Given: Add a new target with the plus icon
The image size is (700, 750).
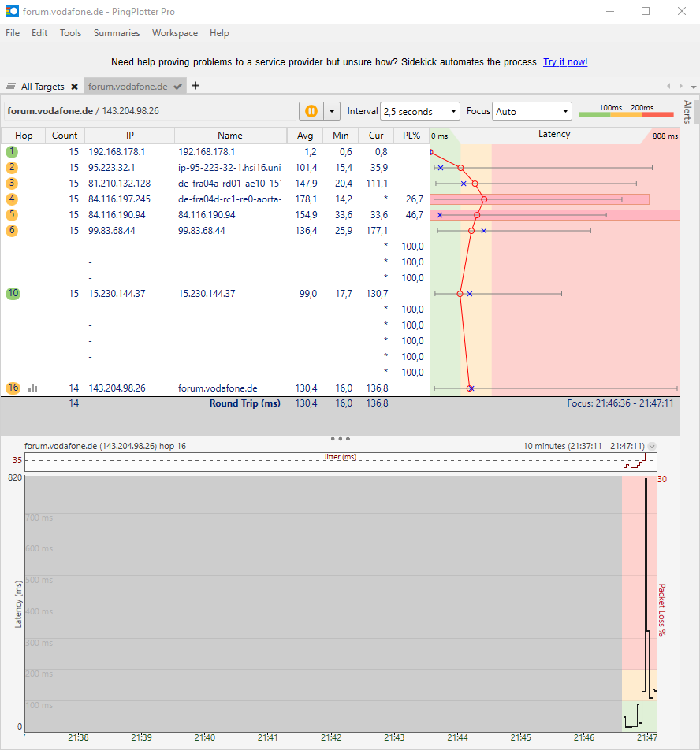Looking at the screenshot, I should click(x=195, y=87).
